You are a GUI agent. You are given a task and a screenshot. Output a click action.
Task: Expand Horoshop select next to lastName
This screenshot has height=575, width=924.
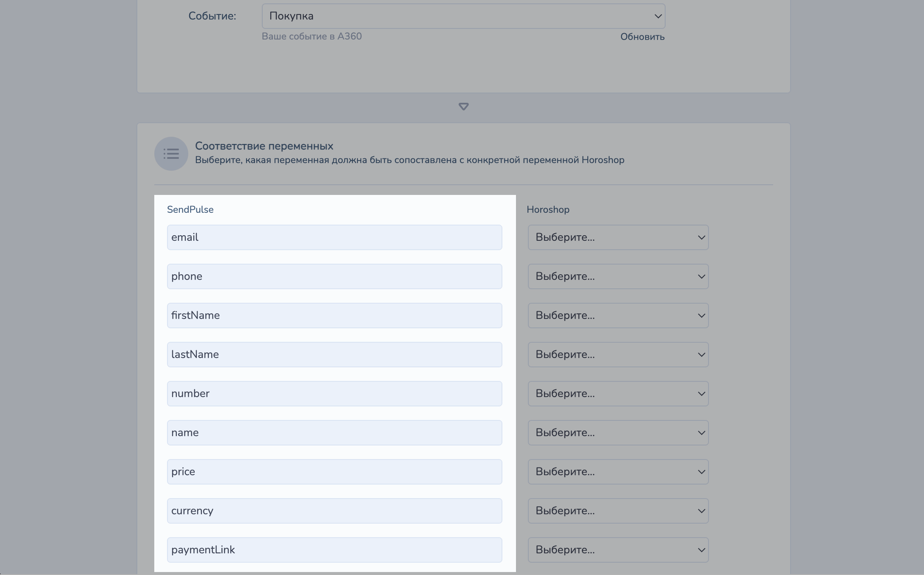(x=618, y=355)
